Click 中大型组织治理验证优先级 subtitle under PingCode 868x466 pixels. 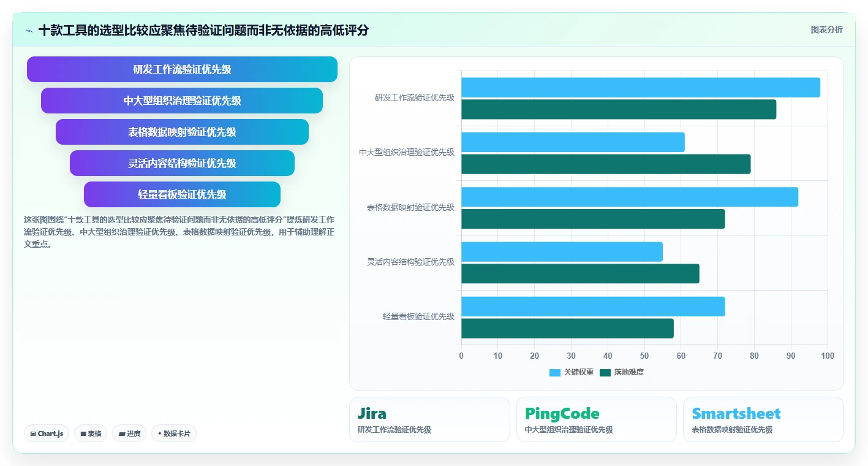click(x=569, y=430)
